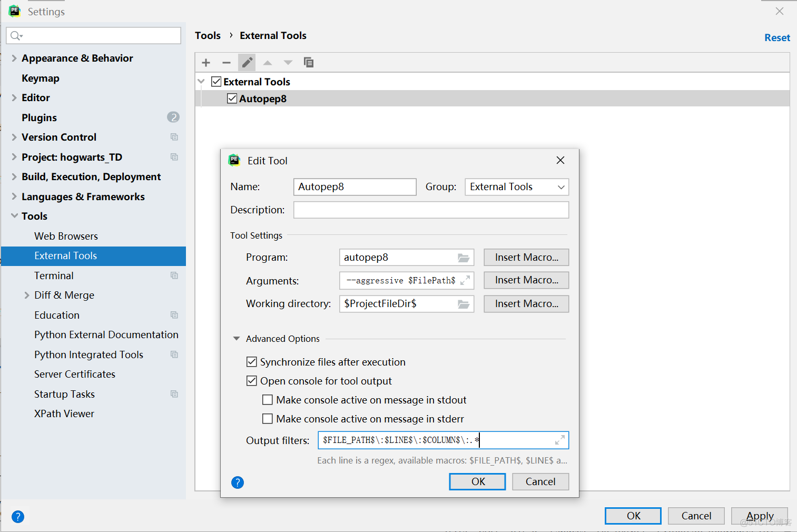The image size is (797, 532).
Task: Collapse the Tools settings category
Action: click(14, 216)
